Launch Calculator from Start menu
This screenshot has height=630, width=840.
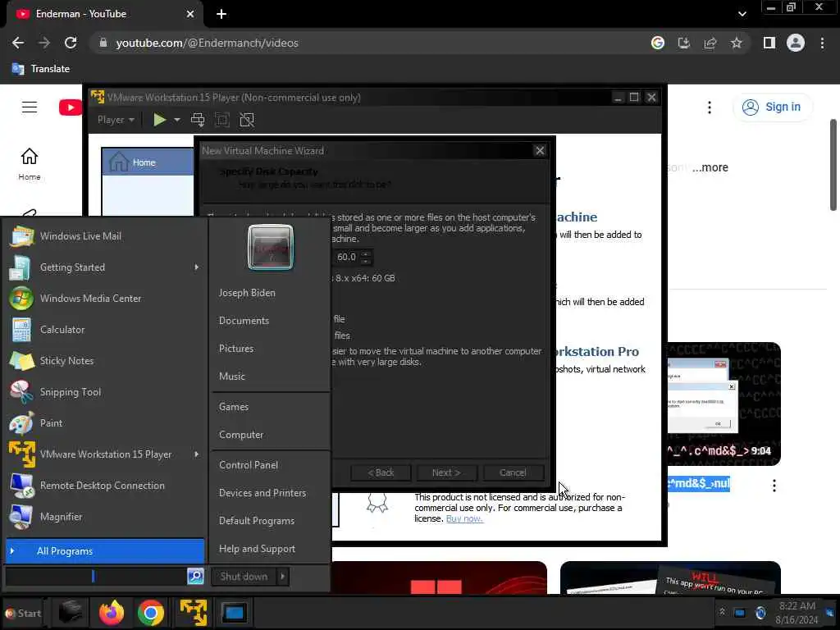pos(62,330)
